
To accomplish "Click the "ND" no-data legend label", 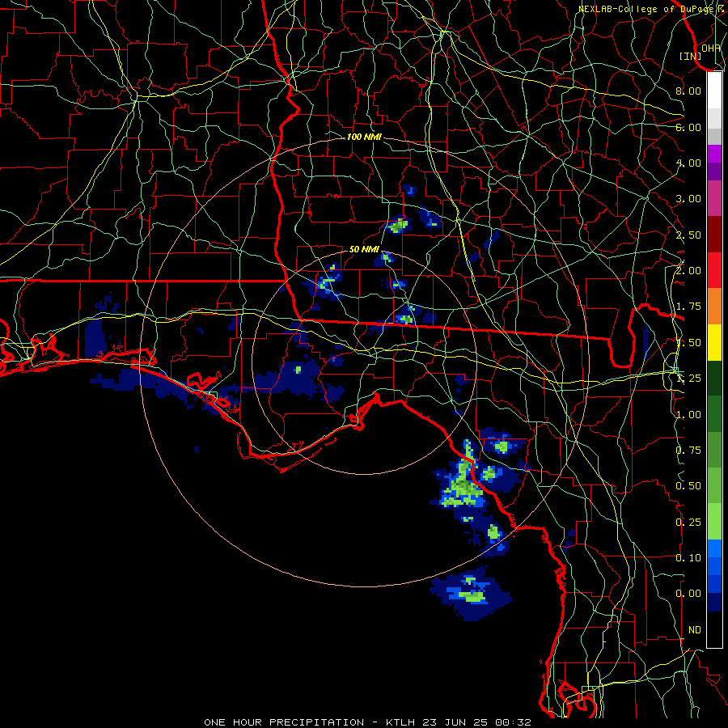I will pos(695,630).
